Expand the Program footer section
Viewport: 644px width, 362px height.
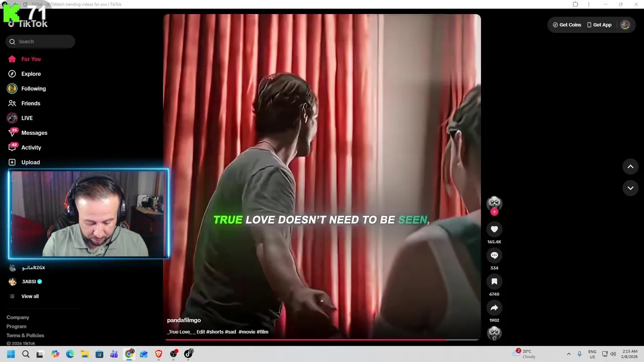[16, 326]
